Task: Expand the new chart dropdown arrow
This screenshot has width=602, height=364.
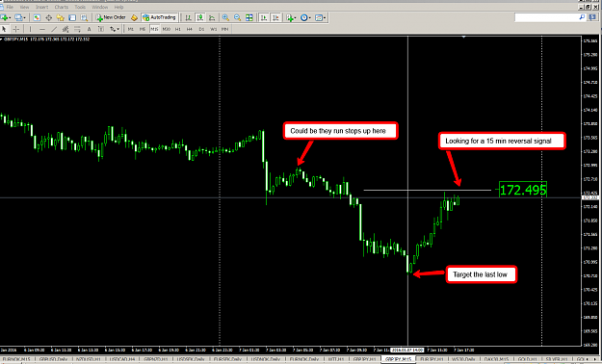Action: [x=10, y=17]
